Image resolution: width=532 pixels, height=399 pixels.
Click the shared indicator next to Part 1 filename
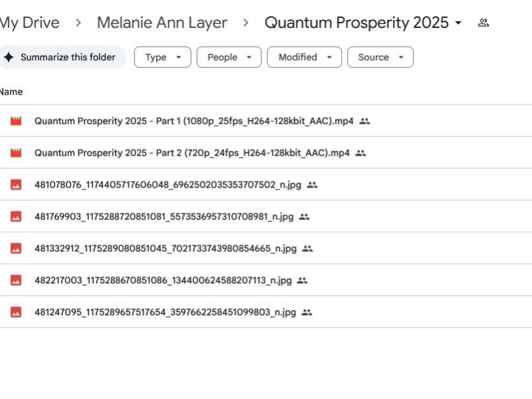coord(363,121)
